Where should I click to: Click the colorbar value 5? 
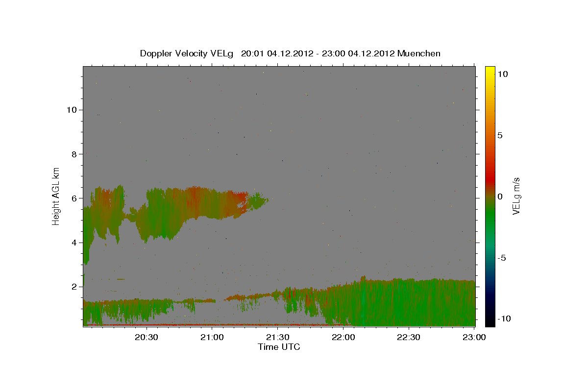(500, 135)
